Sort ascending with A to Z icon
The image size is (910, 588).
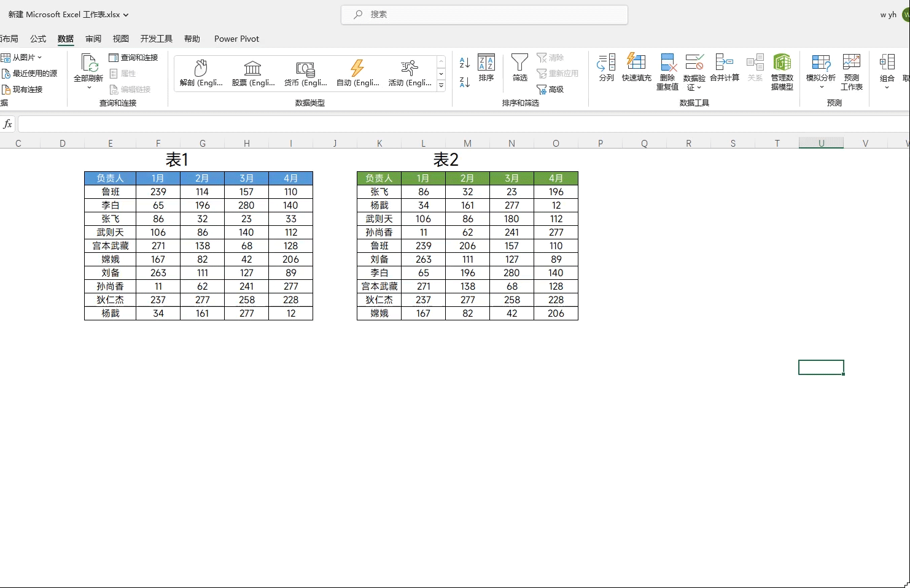[x=465, y=63]
